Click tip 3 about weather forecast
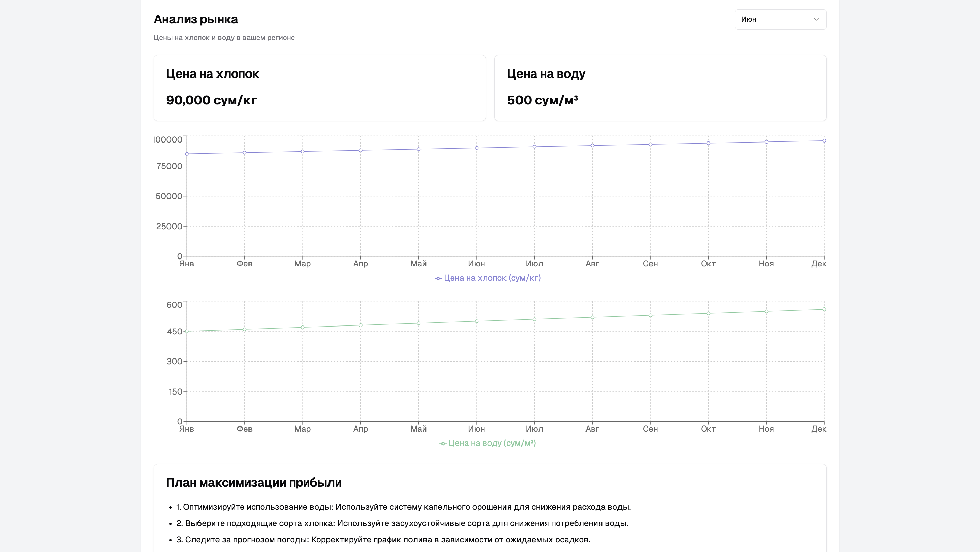The height and width of the screenshot is (552, 980). (383, 540)
